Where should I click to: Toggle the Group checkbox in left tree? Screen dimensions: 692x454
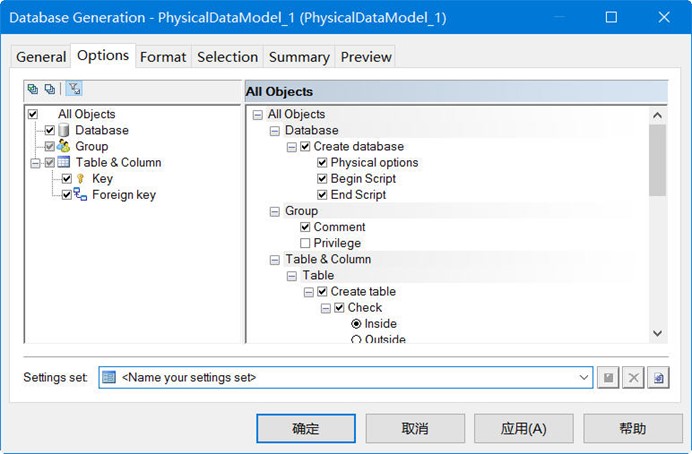point(49,146)
